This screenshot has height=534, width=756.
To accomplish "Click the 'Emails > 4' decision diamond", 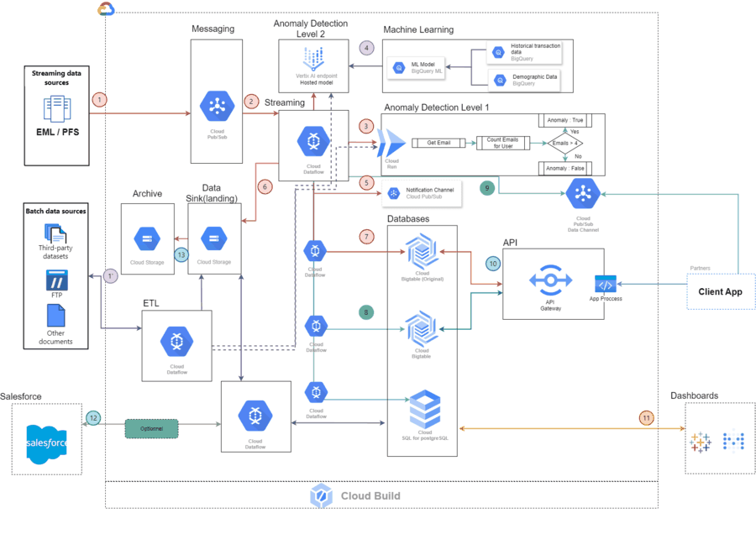I will pyautogui.click(x=565, y=143).
